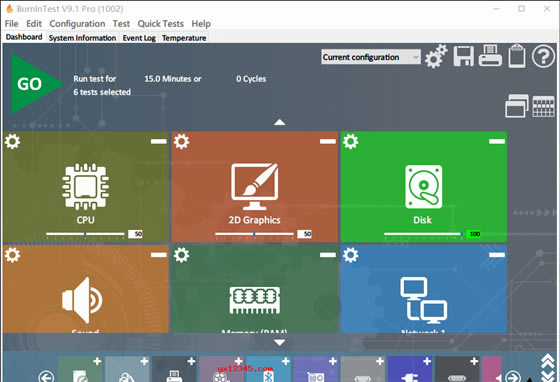
Task: Open Network test settings gear
Action: coord(351,255)
